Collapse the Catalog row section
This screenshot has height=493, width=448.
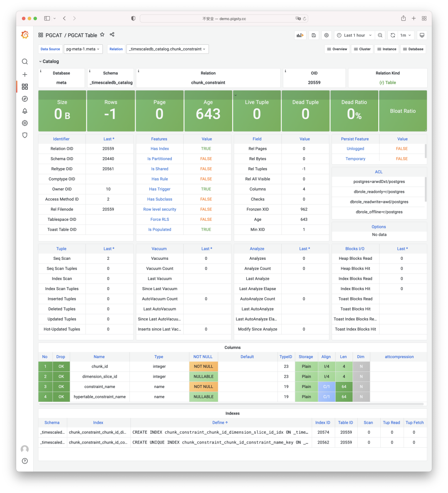pyautogui.click(x=49, y=61)
